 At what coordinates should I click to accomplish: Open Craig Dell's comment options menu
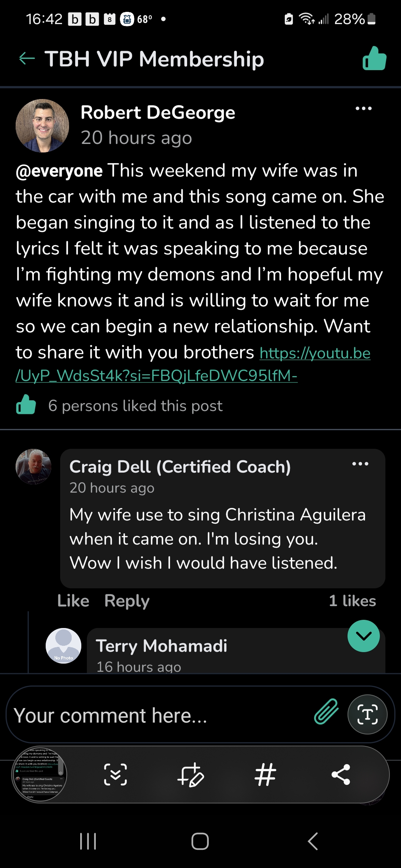[x=360, y=464]
